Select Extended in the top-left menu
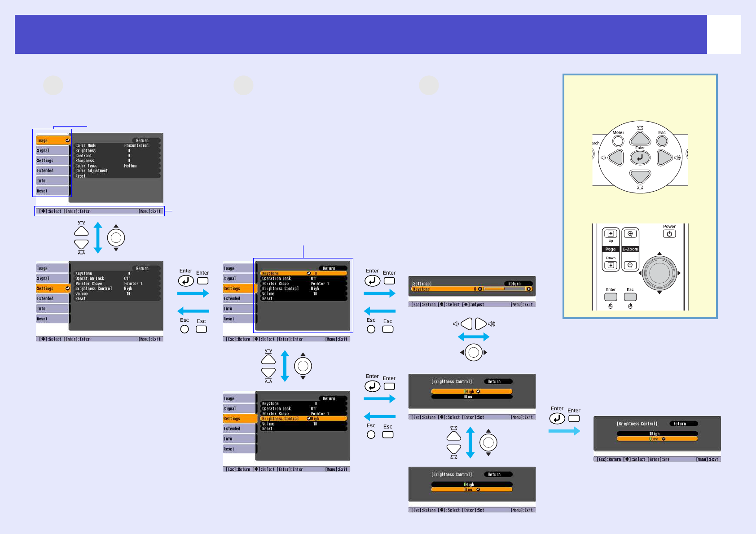This screenshot has height=534, width=756. pos(53,171)
